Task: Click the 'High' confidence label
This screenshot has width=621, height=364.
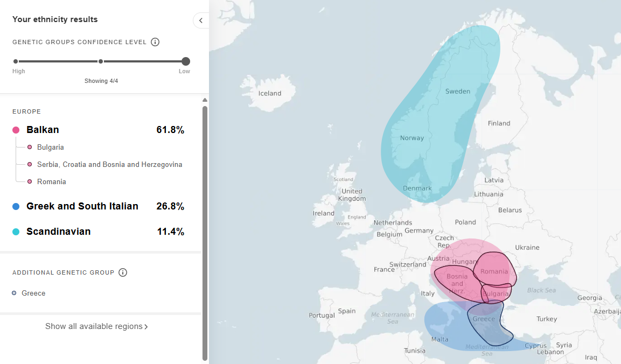Action: tap(19, 71)
